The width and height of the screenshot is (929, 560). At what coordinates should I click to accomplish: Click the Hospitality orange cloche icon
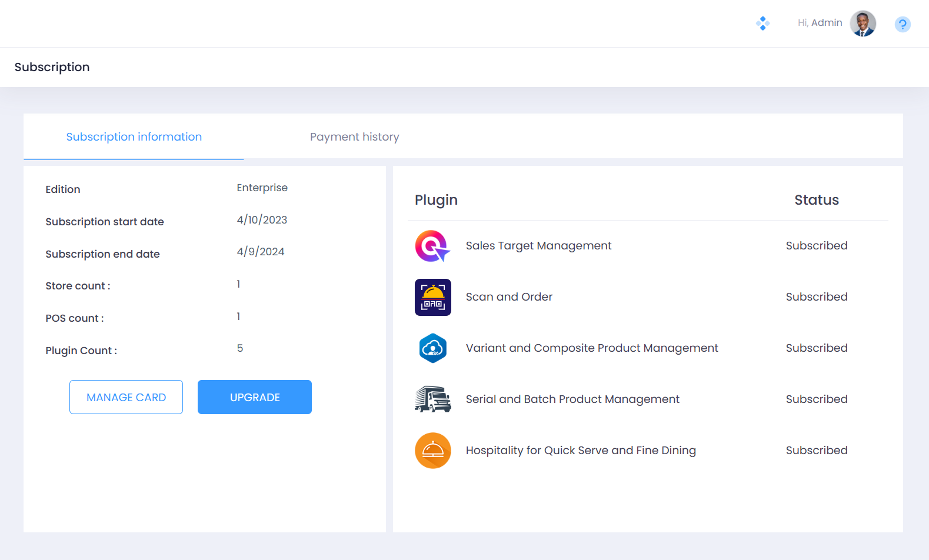click(432, 451)
